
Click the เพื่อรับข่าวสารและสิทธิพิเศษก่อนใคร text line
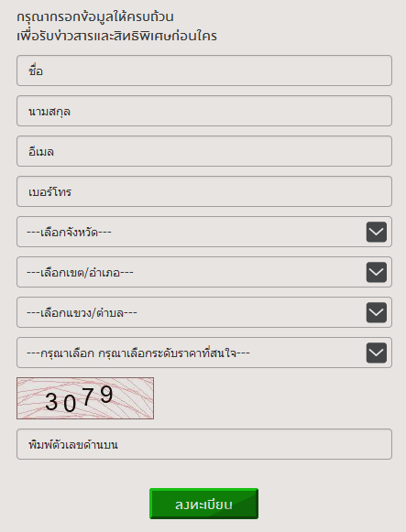point(116,36)
